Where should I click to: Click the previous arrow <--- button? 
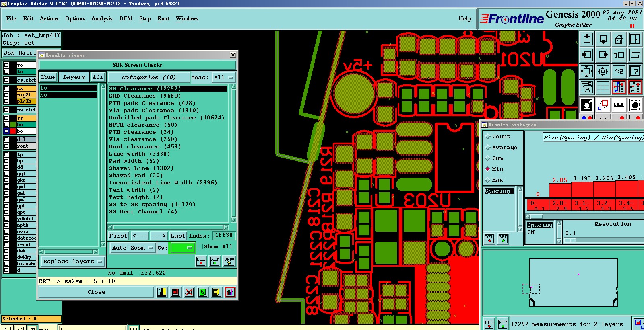[140, 236]
